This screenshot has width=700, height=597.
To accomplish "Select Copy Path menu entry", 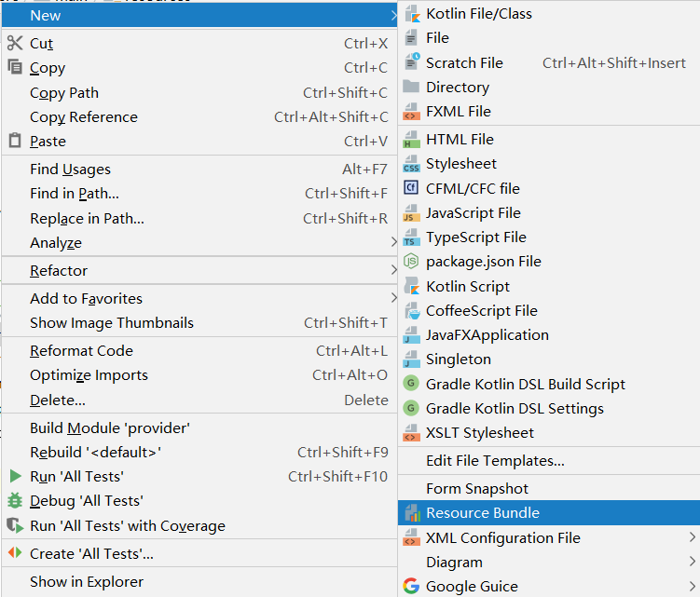I will coord(199,93).
